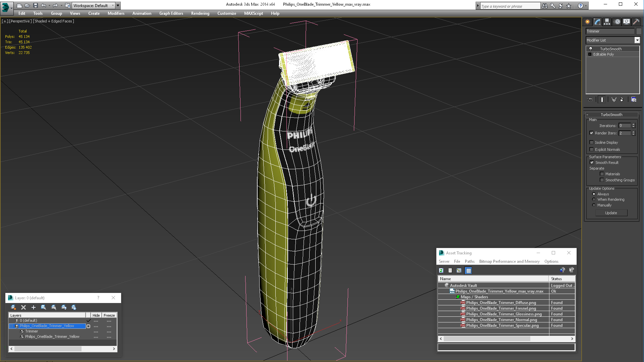
Task: Open the Hierarchy panel tab
Action: (x=607, y=22)
